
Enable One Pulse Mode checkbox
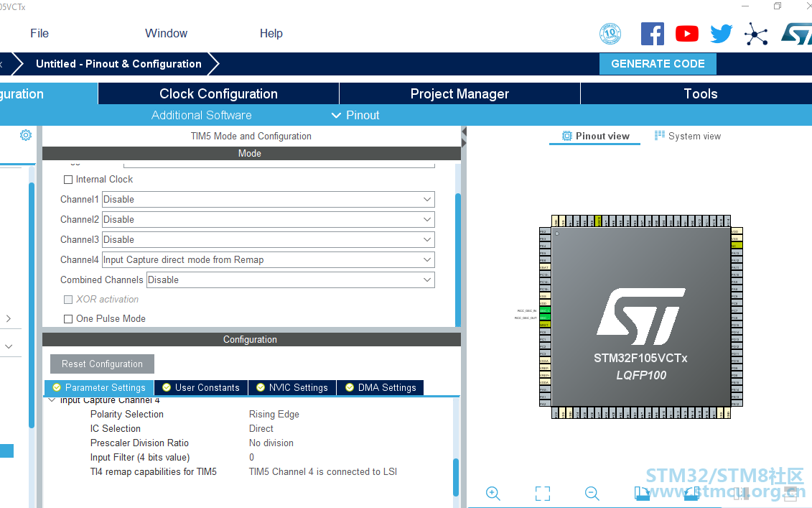(67, 319)
